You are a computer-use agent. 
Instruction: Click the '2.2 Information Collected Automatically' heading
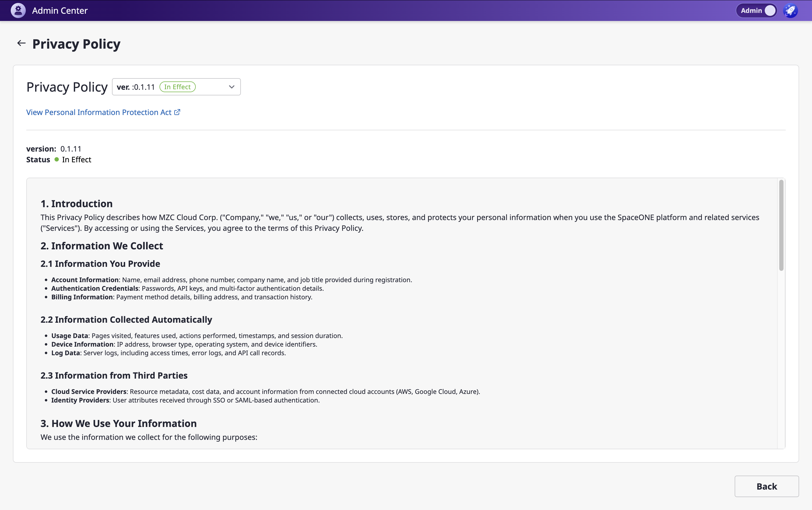(126, 319)
